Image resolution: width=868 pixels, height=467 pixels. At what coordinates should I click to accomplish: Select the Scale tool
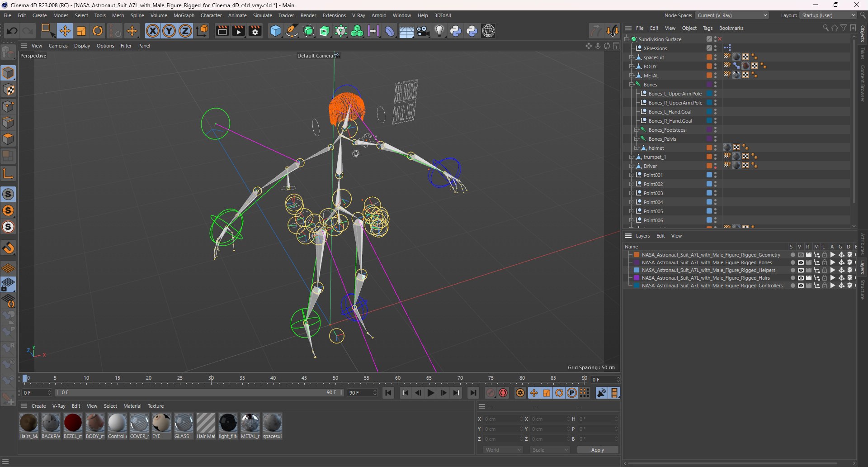pos(81,31)
